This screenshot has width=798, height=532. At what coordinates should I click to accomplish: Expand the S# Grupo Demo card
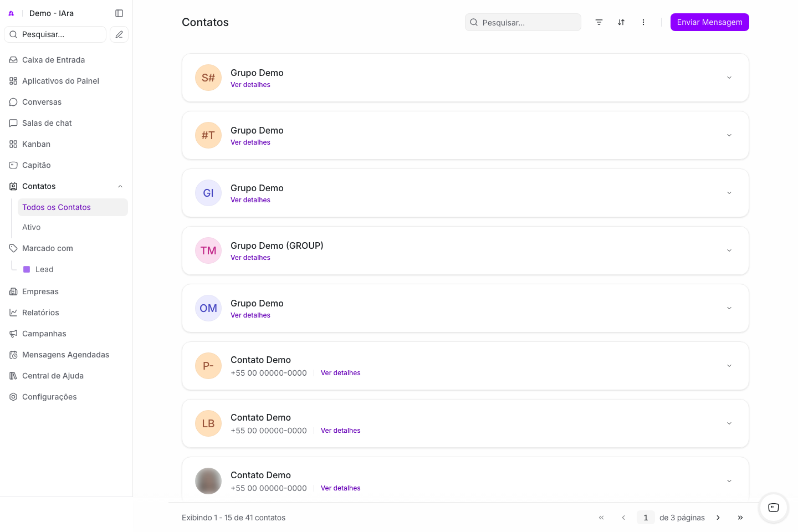(729, 78)
